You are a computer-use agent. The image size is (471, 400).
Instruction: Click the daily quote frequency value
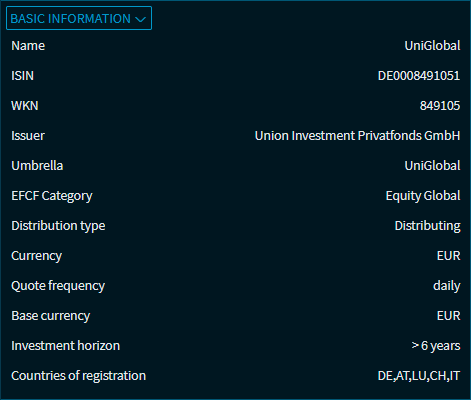coord(447,286)
